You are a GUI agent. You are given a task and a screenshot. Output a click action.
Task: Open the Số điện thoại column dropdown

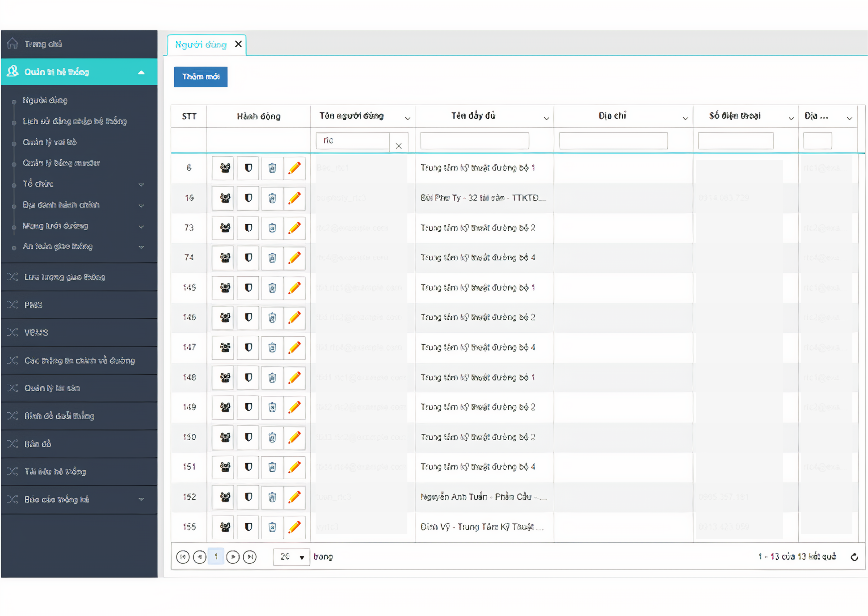[x=791, y=118]
